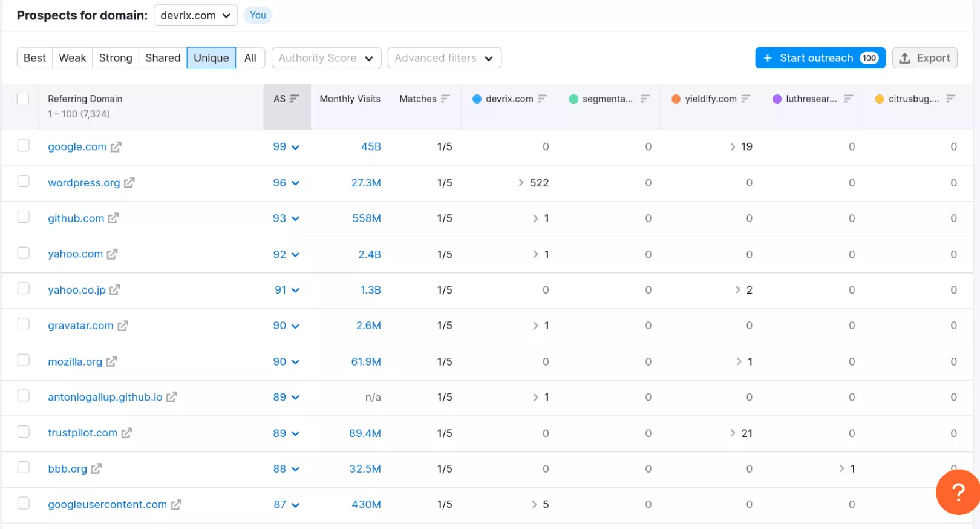Click the Monthly Visits column header
This screenshot has width=980, height=529.
350,99
